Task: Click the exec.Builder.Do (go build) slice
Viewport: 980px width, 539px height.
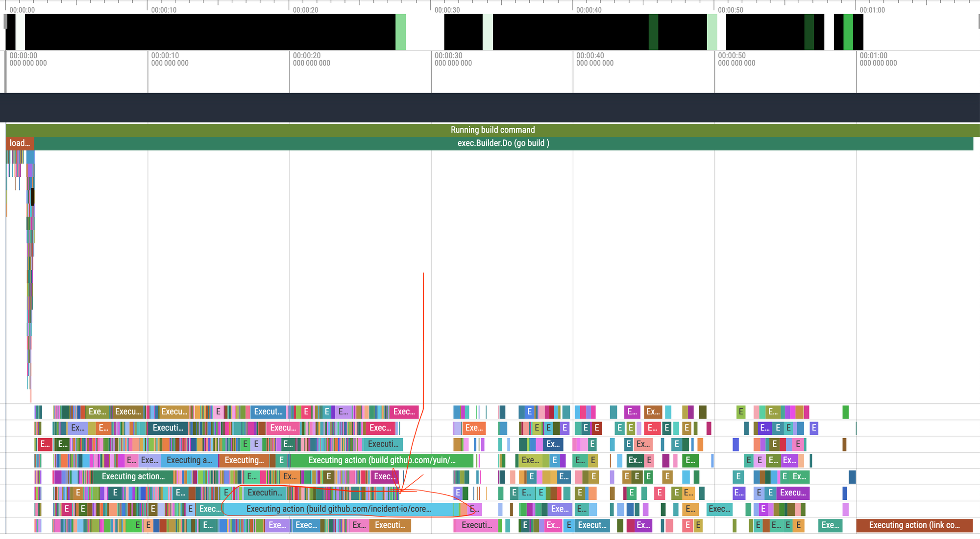Action: pyautogui.click(x=503, y=143)
